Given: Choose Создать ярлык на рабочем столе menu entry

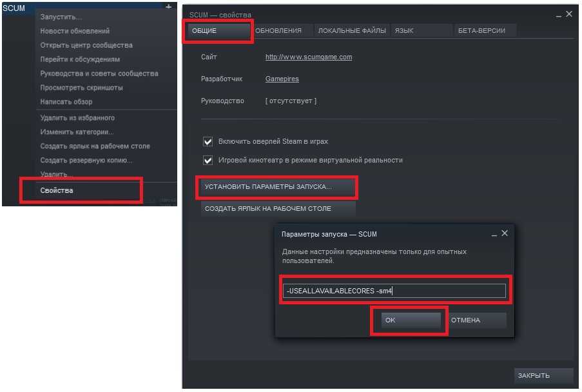Looking at the screenshot, I should [x=95, y=146].
